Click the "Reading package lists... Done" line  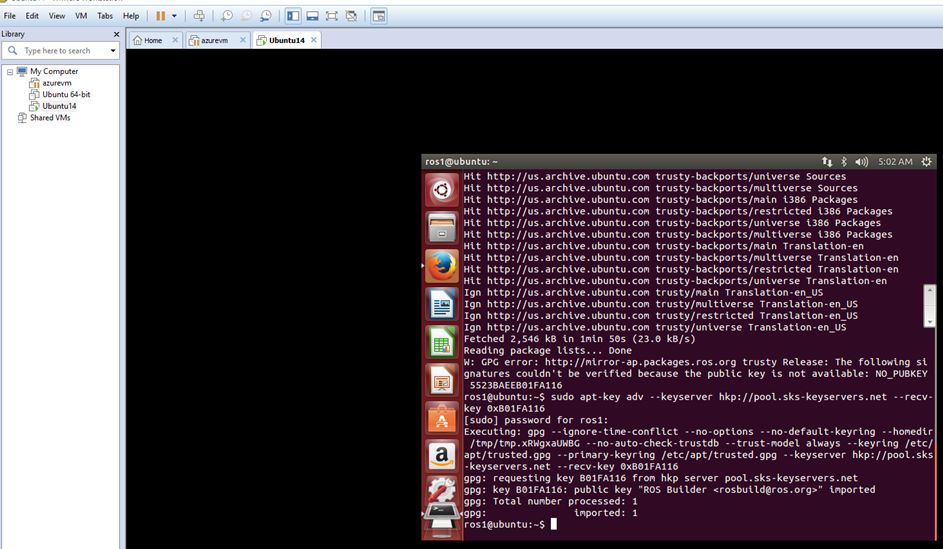(x=547, y=351)
